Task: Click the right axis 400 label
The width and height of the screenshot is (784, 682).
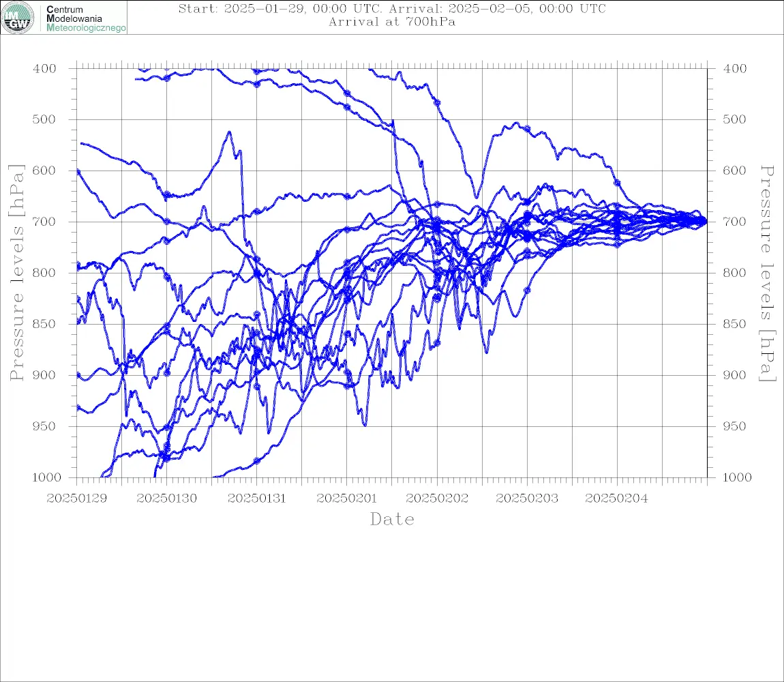Action: (735, 69)
